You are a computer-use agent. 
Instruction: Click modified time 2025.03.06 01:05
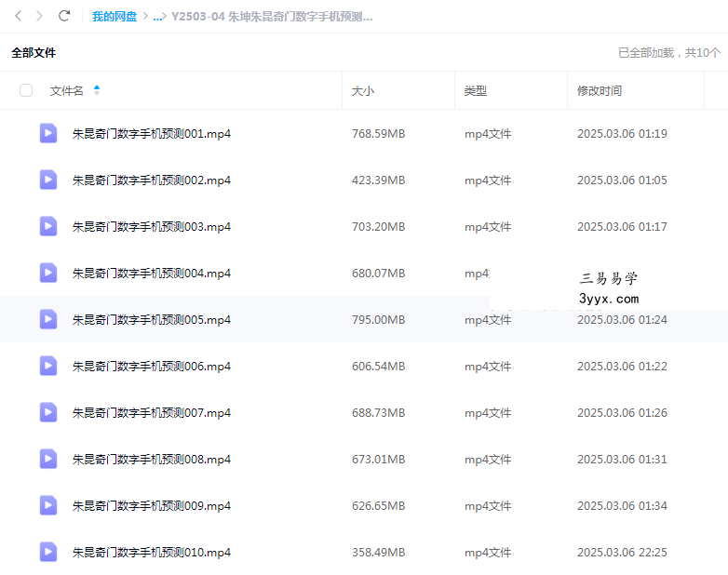(x=622, y=181)
